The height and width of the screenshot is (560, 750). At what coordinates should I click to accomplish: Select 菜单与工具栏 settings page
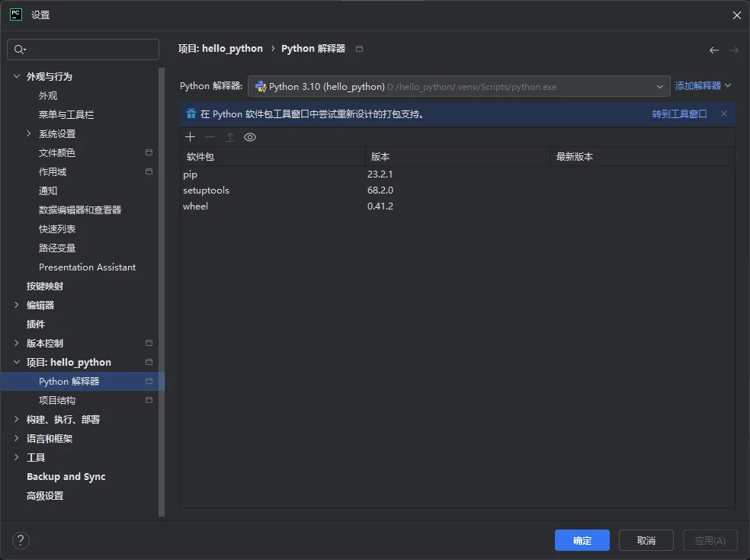[x=66, y=115]
